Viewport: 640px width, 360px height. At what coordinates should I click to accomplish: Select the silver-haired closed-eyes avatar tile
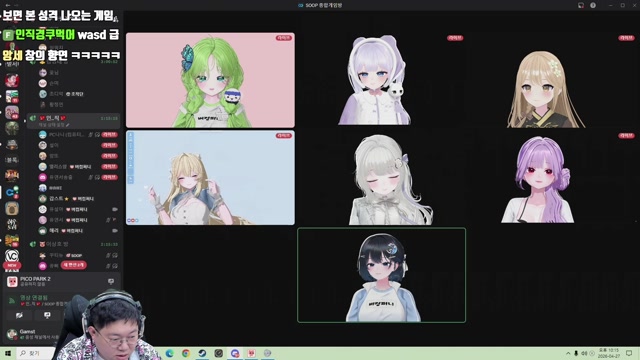(x=381, y=178)
